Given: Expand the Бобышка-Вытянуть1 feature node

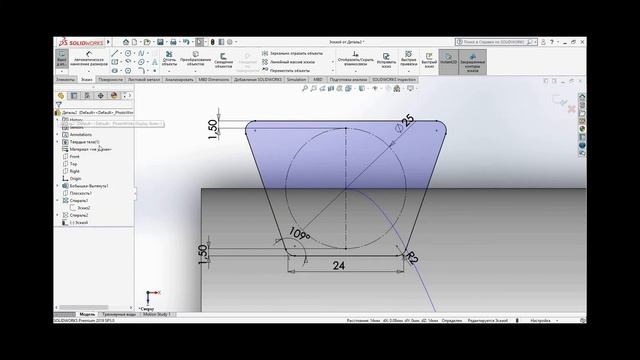Looking at the screenshot, I should [x=58, y=186].
